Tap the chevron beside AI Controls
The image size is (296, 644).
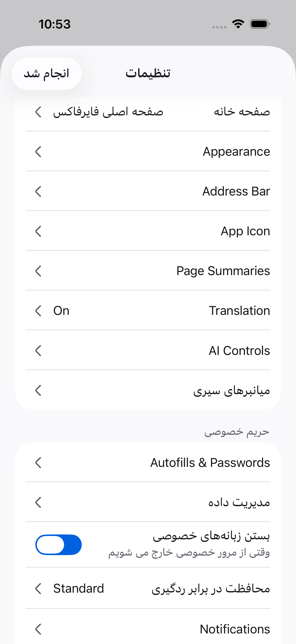(38, 350)
